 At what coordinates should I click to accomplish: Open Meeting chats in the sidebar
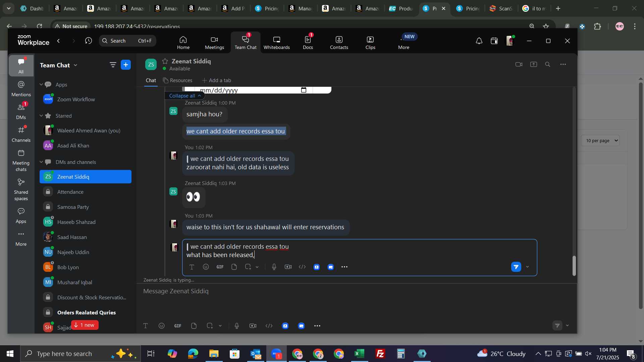coord(21,161)
